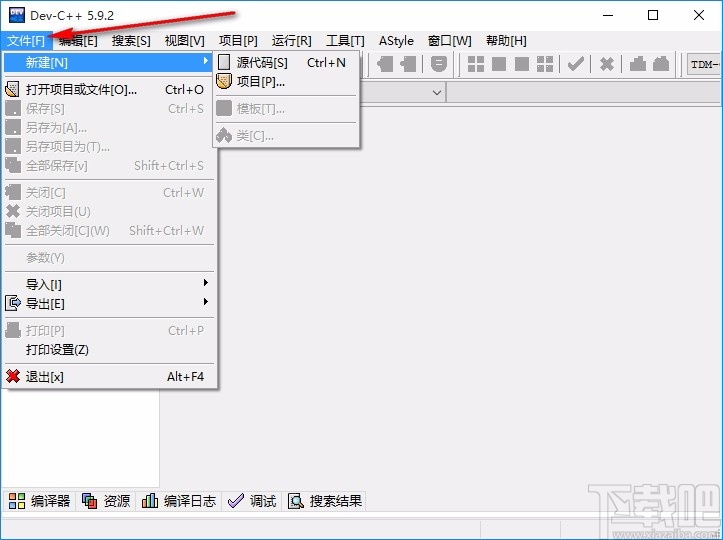Switch to the 资源 bottom tab
This screenshot has height=540, width=723.
106,501
